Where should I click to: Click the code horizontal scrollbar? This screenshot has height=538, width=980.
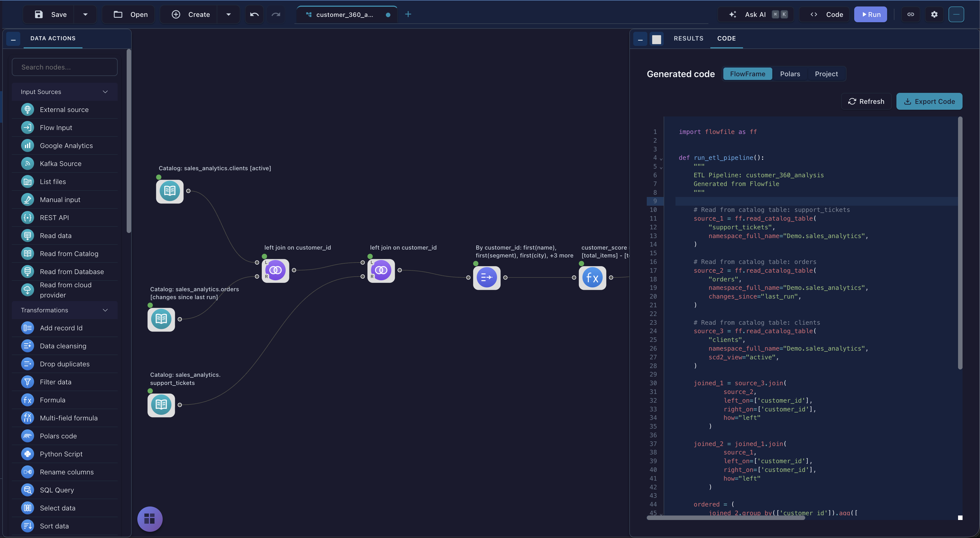[726, 517]
